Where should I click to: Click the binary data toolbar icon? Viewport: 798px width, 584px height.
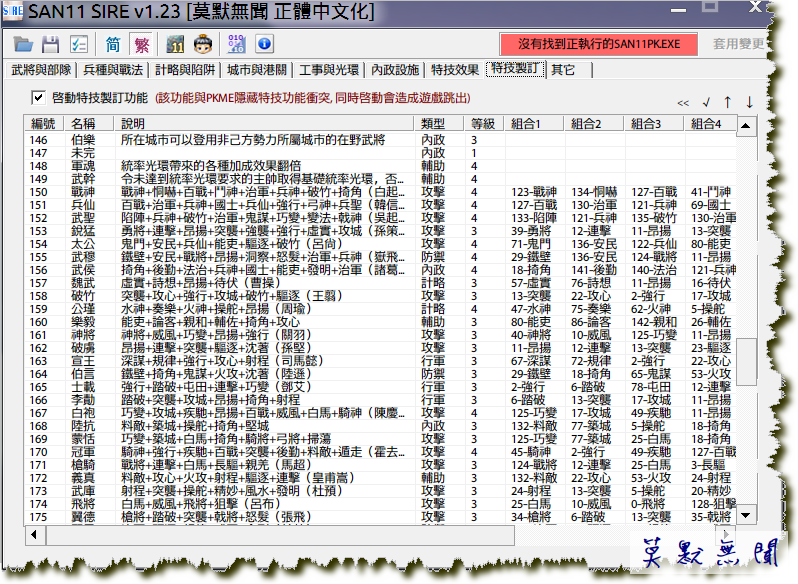click(x=237, y=44)
